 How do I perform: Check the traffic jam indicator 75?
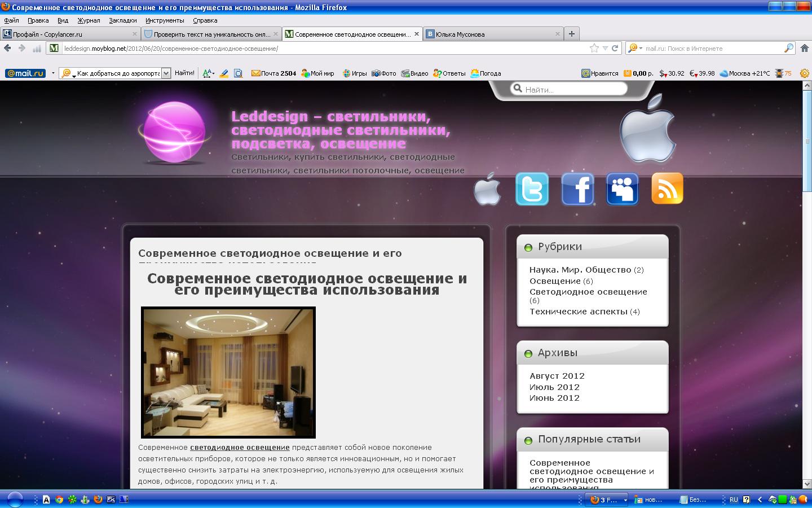pyautogui.click(x=784, y=73)
